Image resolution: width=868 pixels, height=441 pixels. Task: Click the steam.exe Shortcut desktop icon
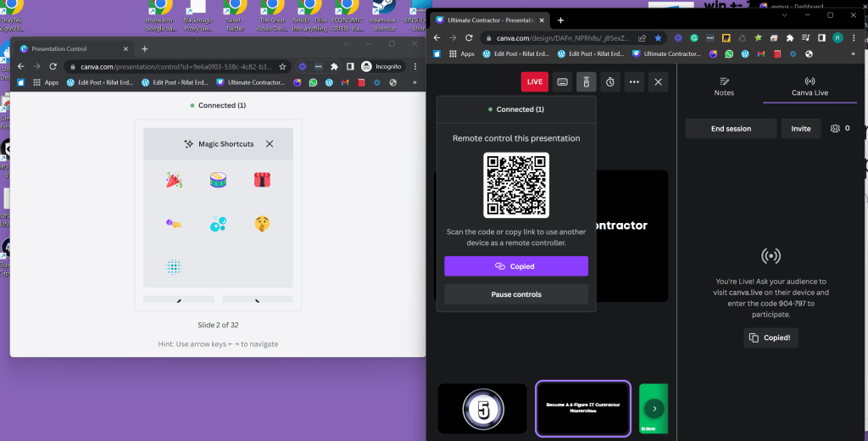(384, 16)
